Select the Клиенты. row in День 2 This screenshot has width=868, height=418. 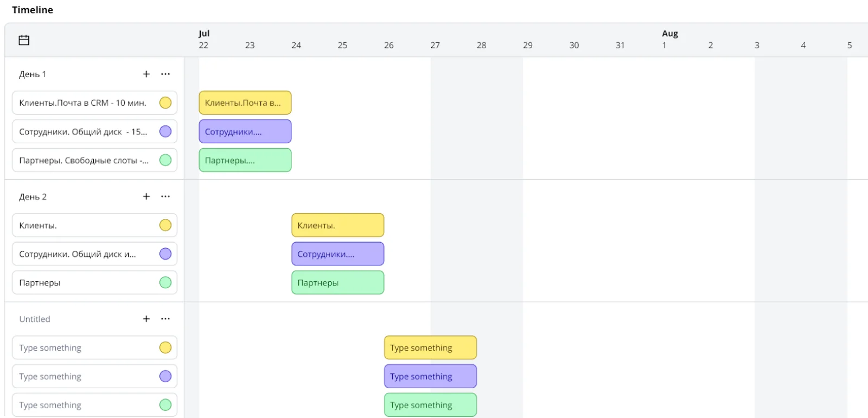[81, 225]
